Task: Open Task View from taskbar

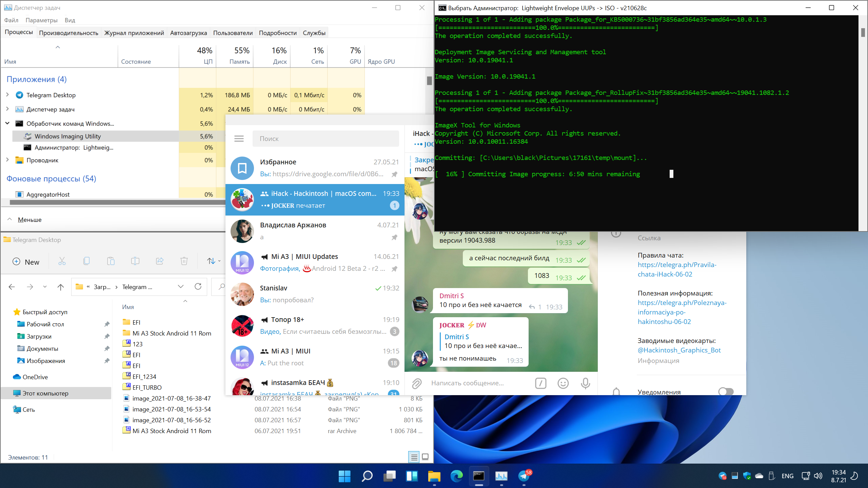Action: [389, 476]
